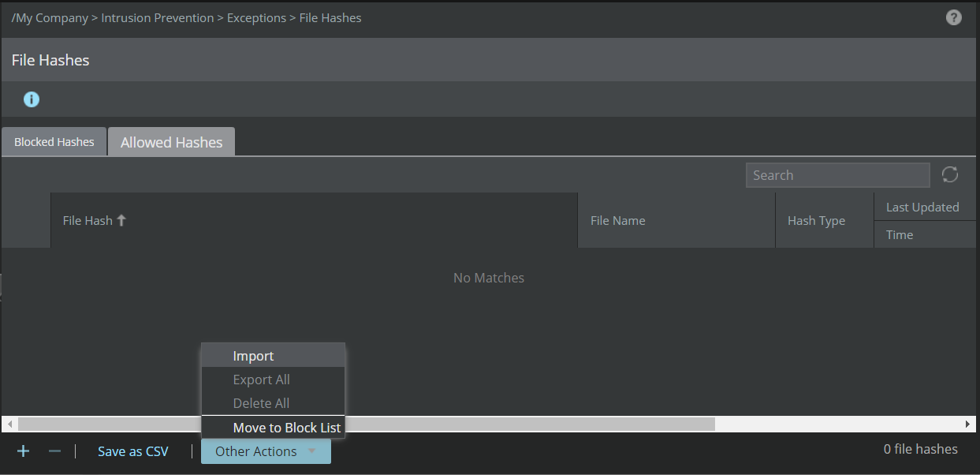980x475 pixels.
Task: Click the 'No Matches' message
Action: point(489,278)
